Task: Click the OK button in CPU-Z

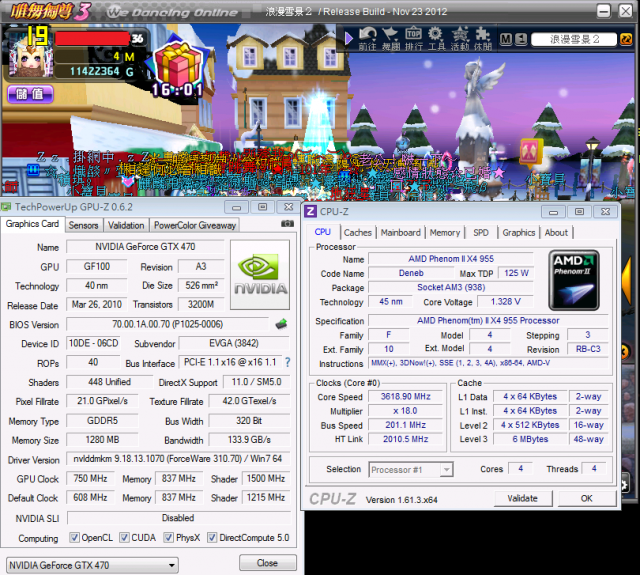Action: click(587, 498)
